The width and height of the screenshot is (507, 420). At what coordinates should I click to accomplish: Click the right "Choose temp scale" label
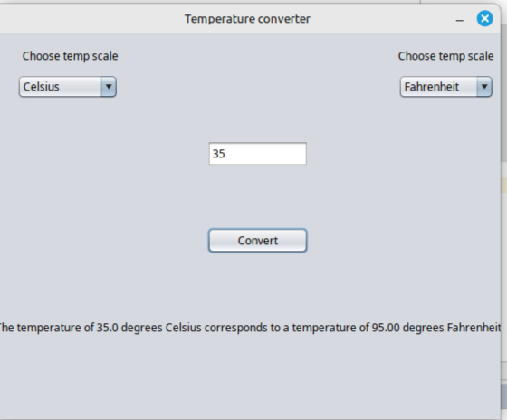click(x=445, y=56)
